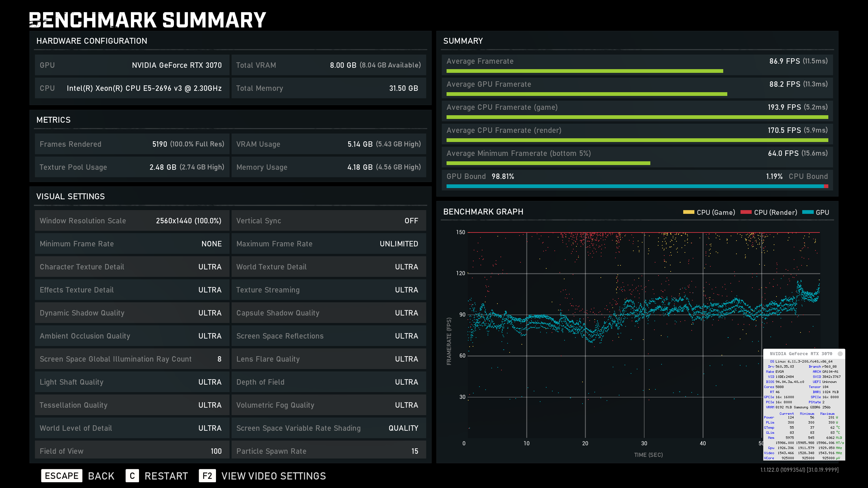The height and width of the screenshot is (488, 868).
Task: Click the Average GPU Framerate green bar
Action: tap(587, 94)
